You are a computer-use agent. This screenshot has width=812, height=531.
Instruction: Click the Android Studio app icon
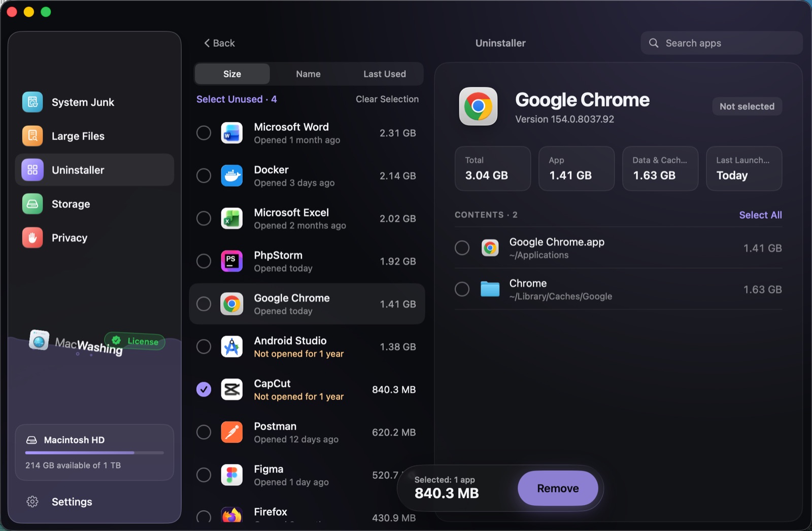232,347
